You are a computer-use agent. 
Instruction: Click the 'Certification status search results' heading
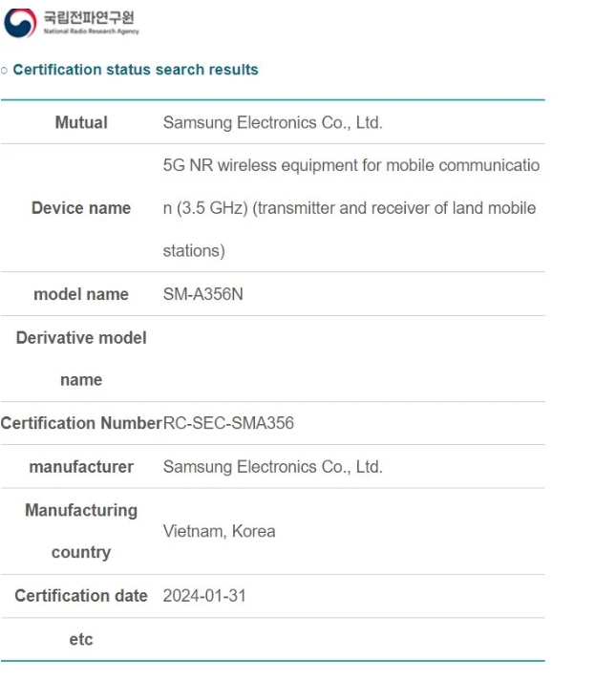pos(136,70)
